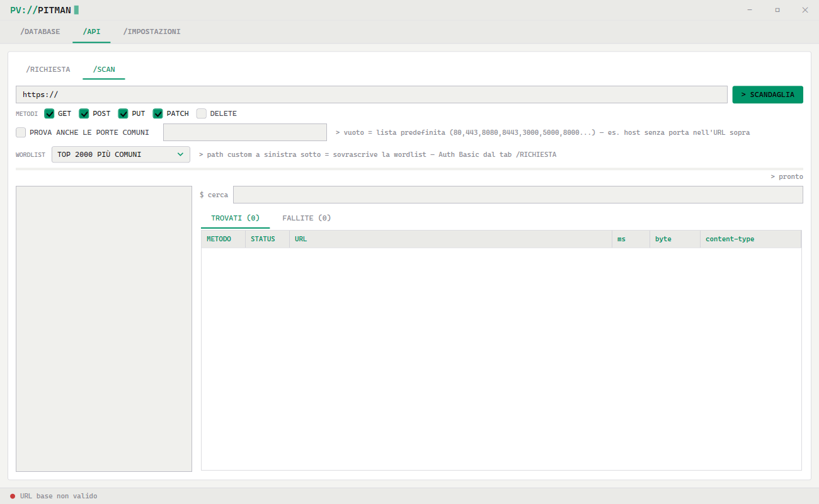Switch to the /DATABASE tab

tap(40, 31)
